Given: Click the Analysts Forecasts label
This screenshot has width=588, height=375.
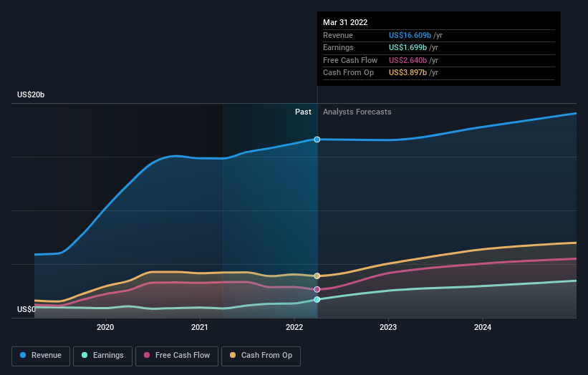Looking at the screenshot, I should coord(357,112).
